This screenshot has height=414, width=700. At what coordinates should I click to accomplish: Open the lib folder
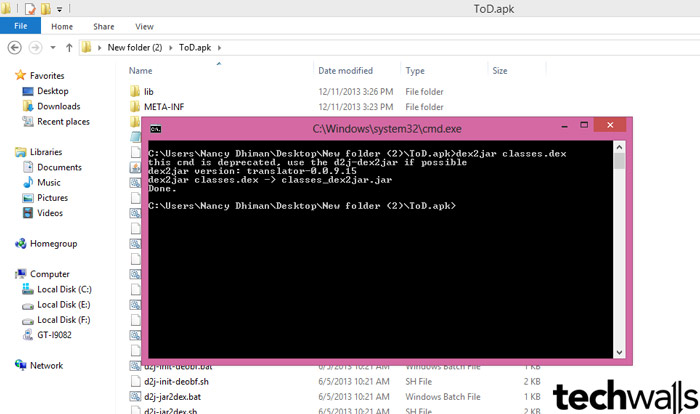[x=148, y=91]
